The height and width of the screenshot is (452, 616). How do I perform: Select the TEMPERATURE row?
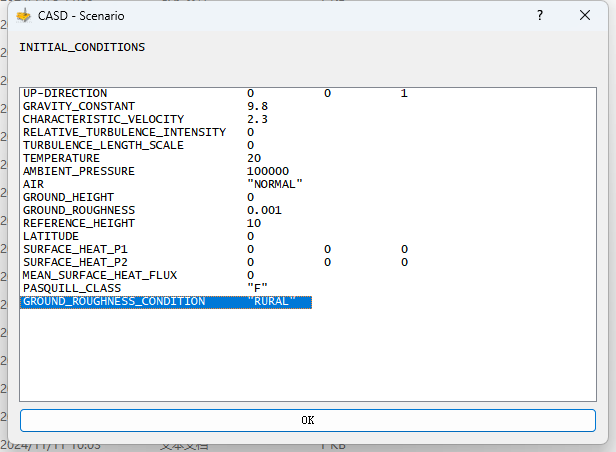click(61, 158)
